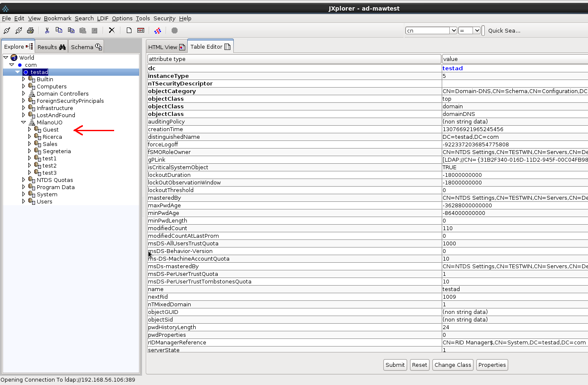
Task: Select the Program Data tree entry
Action: 56,187
